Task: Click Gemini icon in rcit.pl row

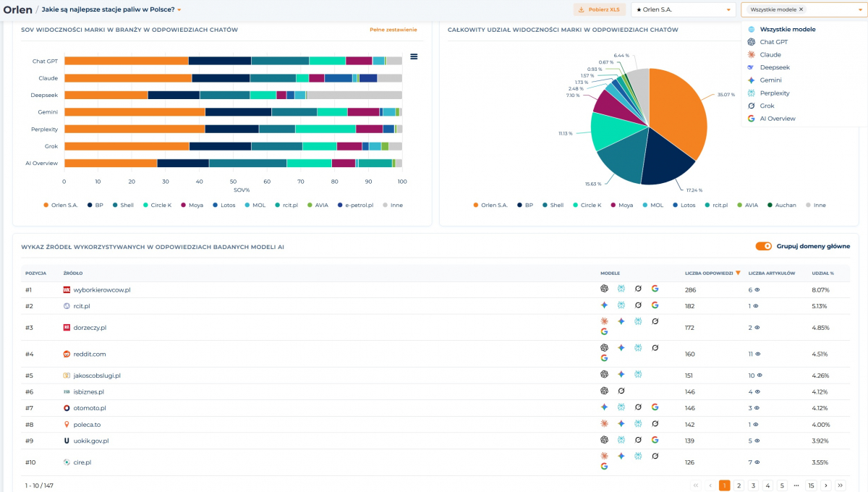Action: (604, 305)
